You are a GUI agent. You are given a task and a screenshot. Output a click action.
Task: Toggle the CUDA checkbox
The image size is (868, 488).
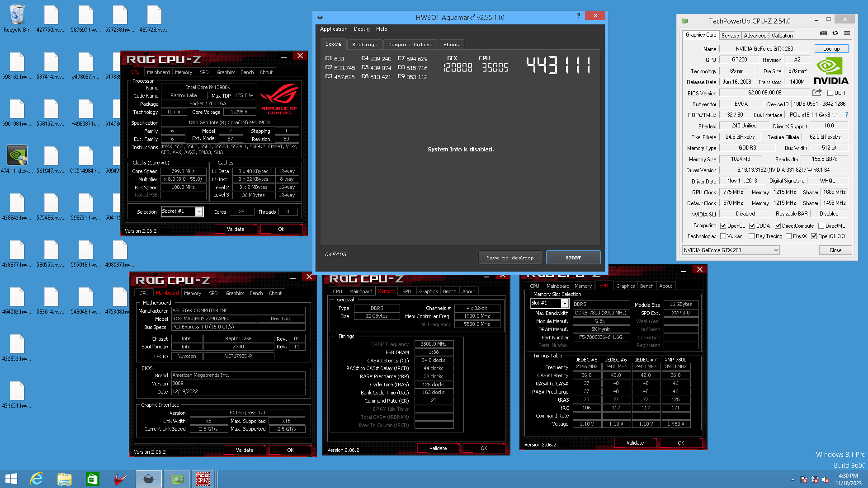(752, 226)
